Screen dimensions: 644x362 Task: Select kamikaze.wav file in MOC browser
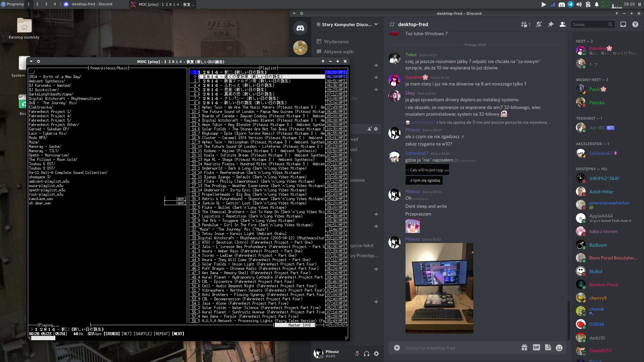pos(41,199)
